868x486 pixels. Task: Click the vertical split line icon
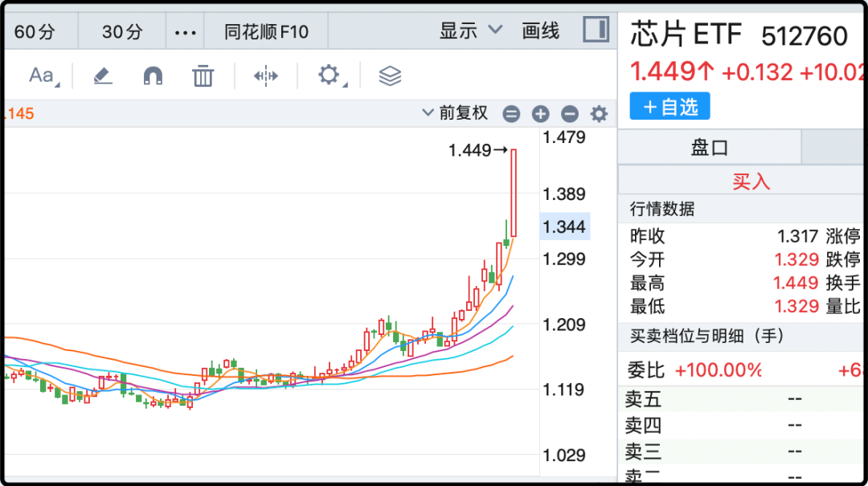(265, 76)
